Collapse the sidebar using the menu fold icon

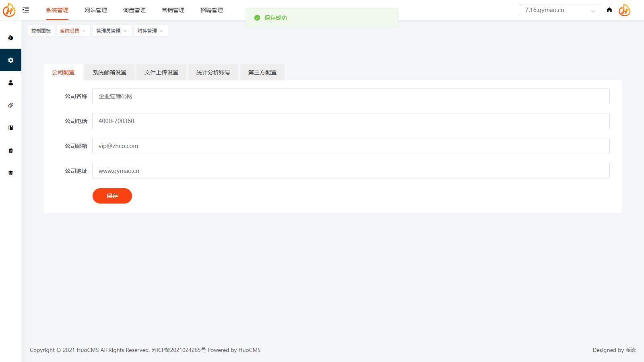26,10
